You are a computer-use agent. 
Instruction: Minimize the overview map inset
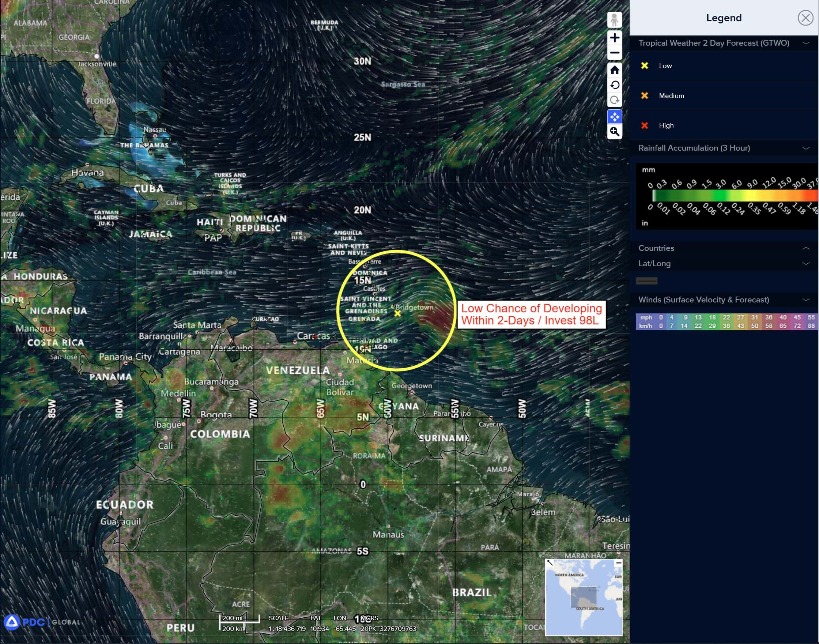pos(618,563)
